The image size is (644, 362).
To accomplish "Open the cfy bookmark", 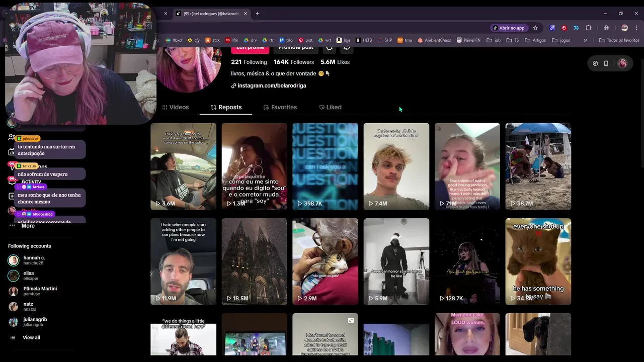I will coord(193,40).
